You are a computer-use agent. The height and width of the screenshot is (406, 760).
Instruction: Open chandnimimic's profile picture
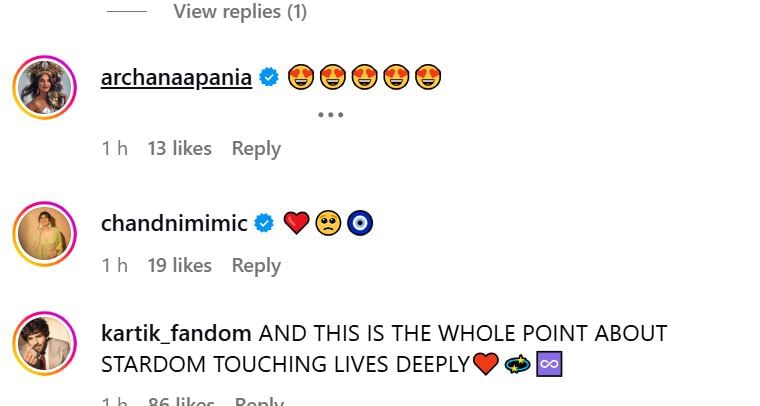tap(45, 235)
